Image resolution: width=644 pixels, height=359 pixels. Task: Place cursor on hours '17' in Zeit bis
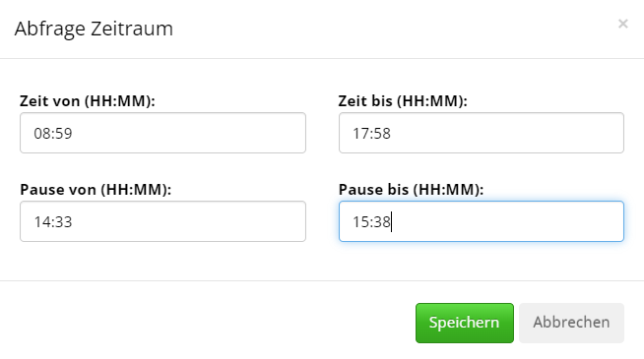pyautogui.click(x=360, y=134)
